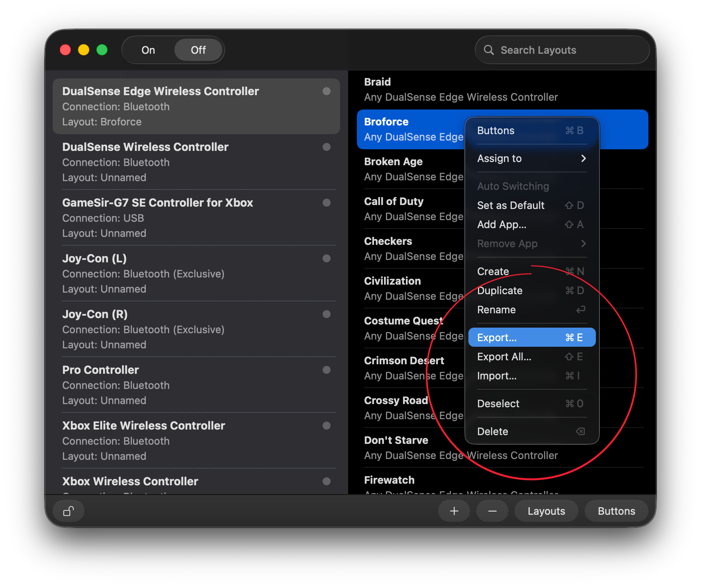Click the minus button to remove layout
The image size is (701, 588).
coord(492,511)
